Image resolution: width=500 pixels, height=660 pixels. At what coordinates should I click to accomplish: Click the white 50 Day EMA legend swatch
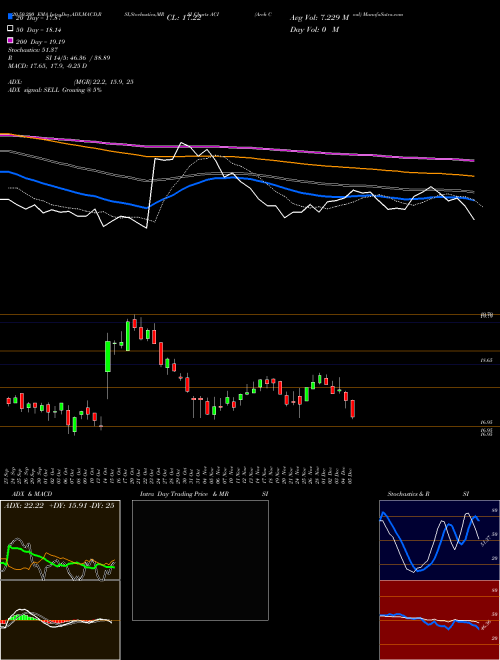pos(10,29)
